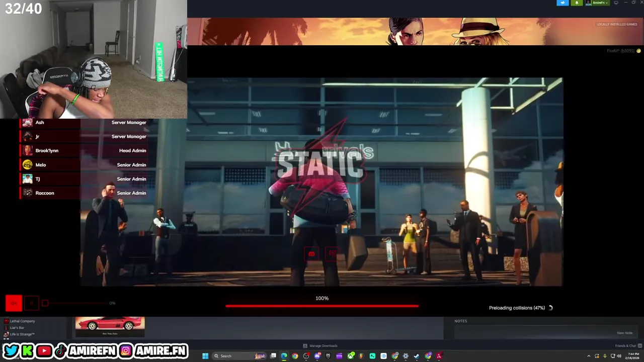The image size is (644, 362).
Task: Select Raccoon's avatar in staff list
Action: 27,193
